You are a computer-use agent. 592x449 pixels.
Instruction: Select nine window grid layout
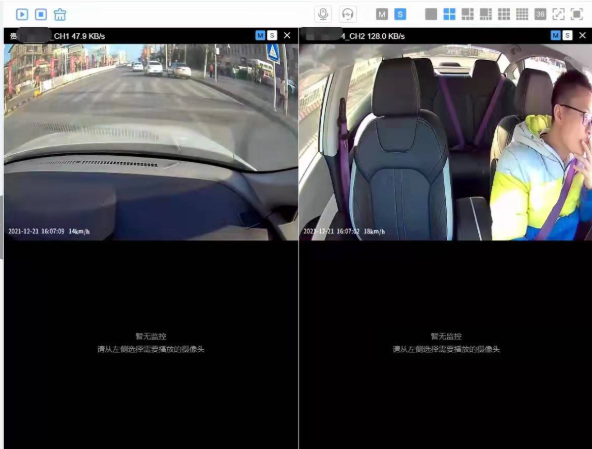point(504,14)
